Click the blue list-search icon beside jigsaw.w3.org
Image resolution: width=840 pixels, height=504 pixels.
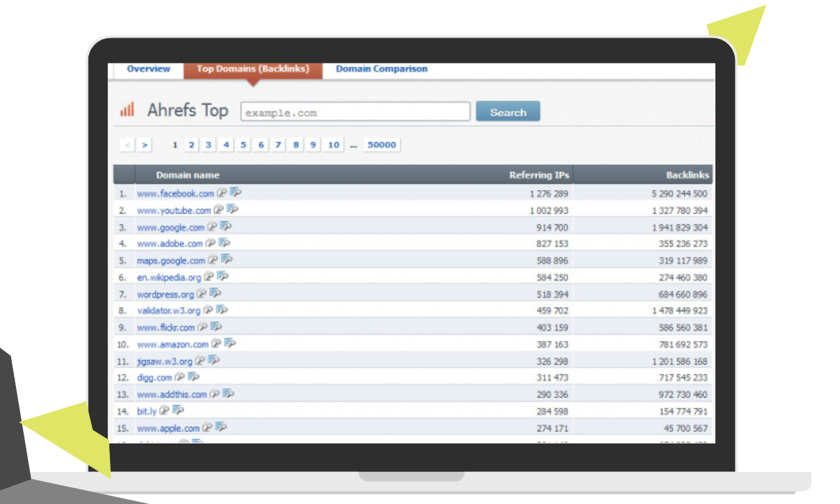coord(214,361)
